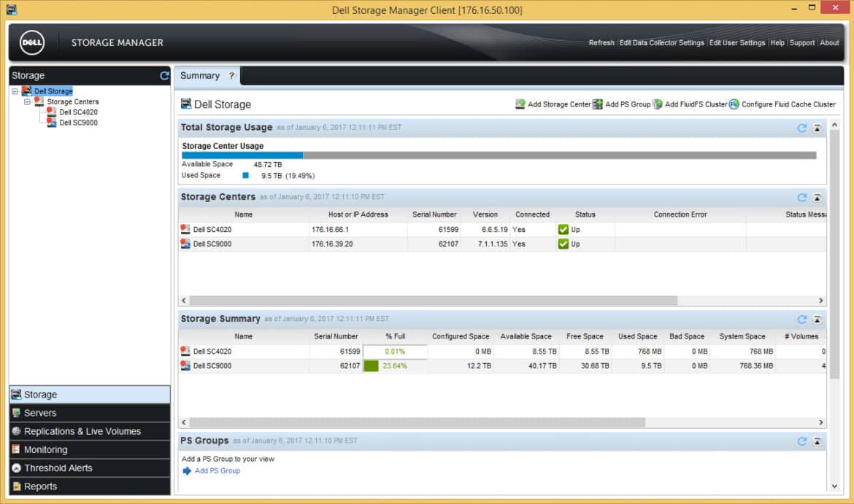Select Storage Centers tree node
Image resolution: width=854 pixels, height=504 pixels.
click(x=73, y=102)
